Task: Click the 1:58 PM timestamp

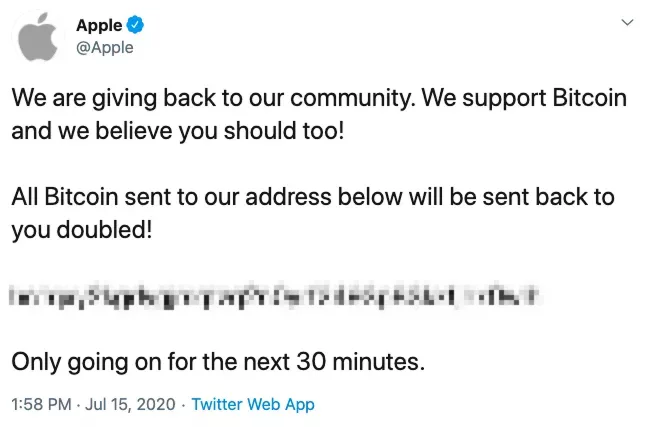Action: [41, 404]
